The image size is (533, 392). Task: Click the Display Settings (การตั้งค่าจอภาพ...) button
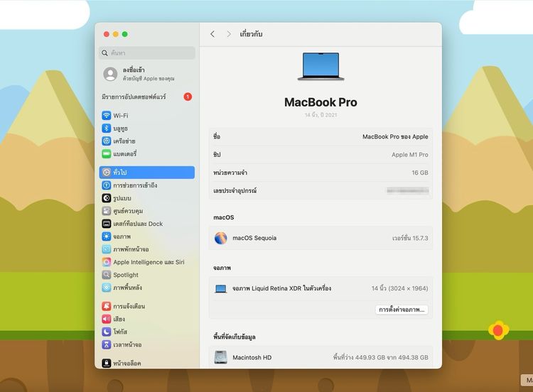(402, 310)
